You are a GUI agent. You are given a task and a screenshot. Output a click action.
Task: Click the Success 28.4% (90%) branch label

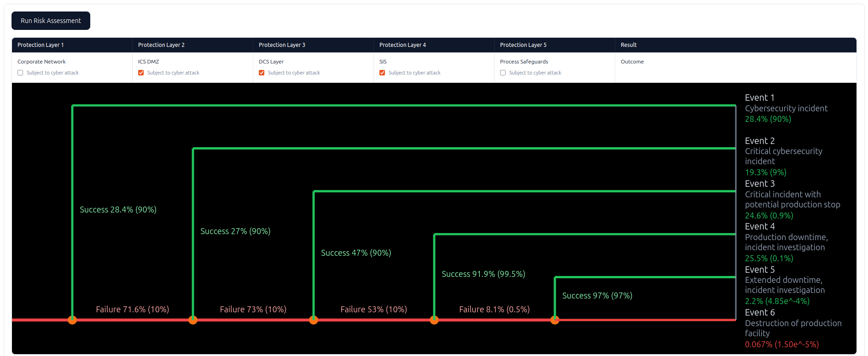click(118, 210)
